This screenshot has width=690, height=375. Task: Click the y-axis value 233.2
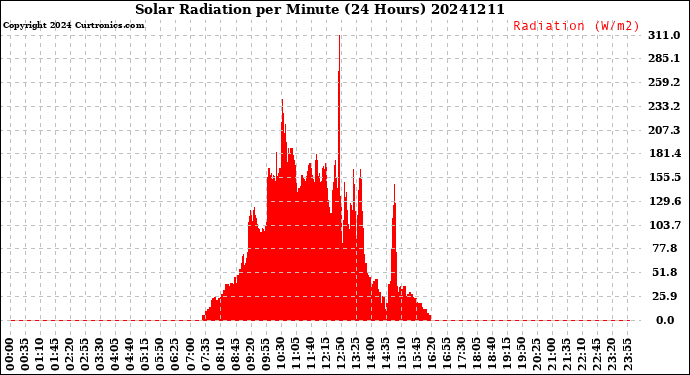(664, 106)
